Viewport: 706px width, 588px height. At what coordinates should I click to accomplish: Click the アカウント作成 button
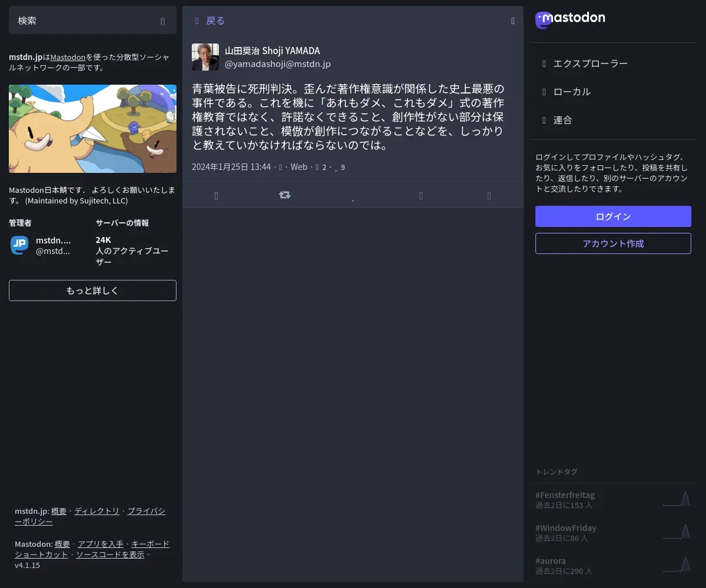[613, 243]
